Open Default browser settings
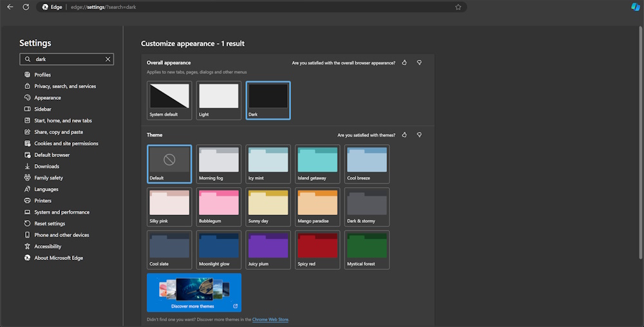This screenshot has width=644, height=327. pos(47,155)
